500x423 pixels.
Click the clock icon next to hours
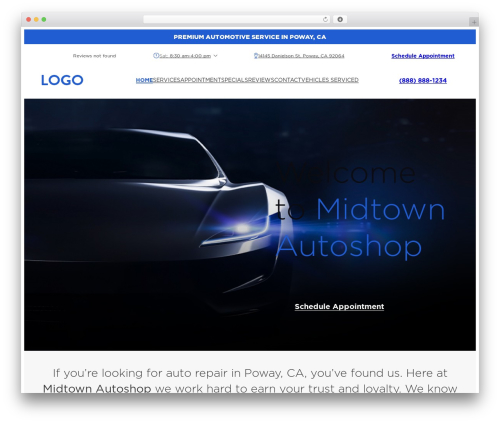coord(156,56)
